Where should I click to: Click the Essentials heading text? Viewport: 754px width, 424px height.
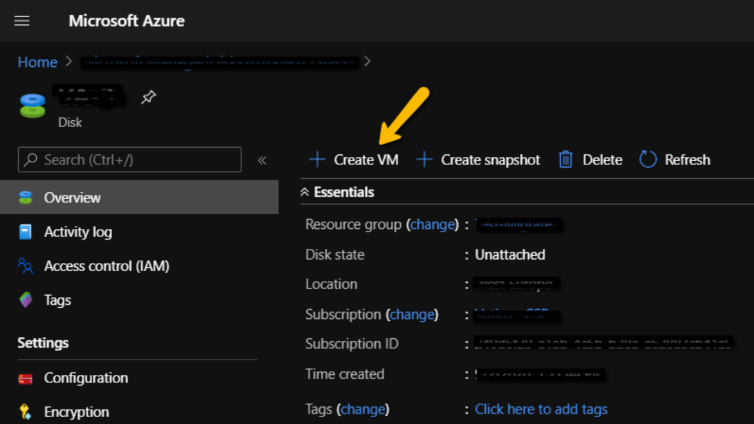(344, 192)
